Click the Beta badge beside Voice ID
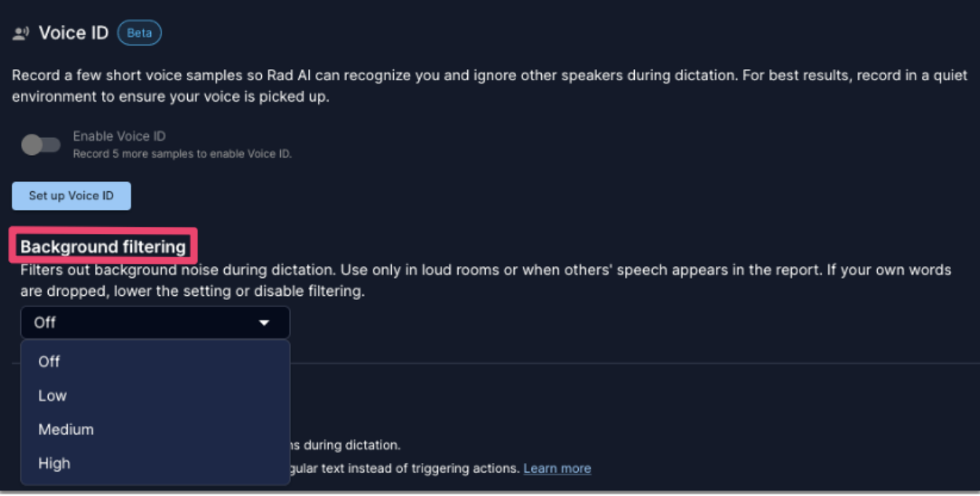This screenshot has width=980, height=496. (x=139, y=33)
